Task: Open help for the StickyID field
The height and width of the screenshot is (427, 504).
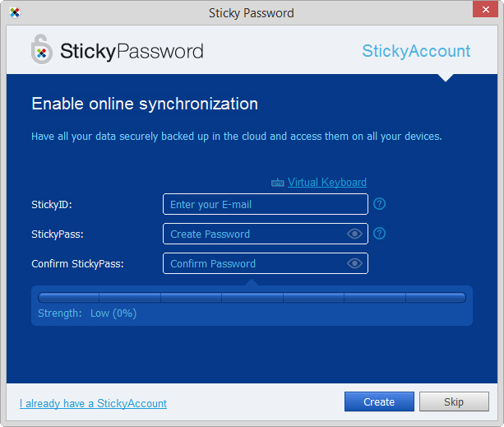Action: (379, 204)
